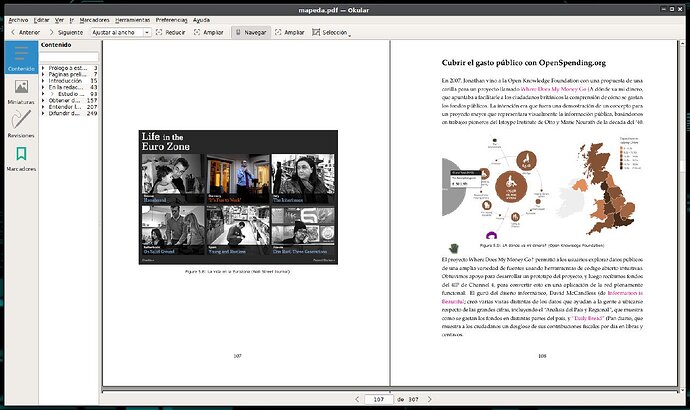690x410 pixels.
Task: Activate the Selección tool
Action: coord(330,32)
